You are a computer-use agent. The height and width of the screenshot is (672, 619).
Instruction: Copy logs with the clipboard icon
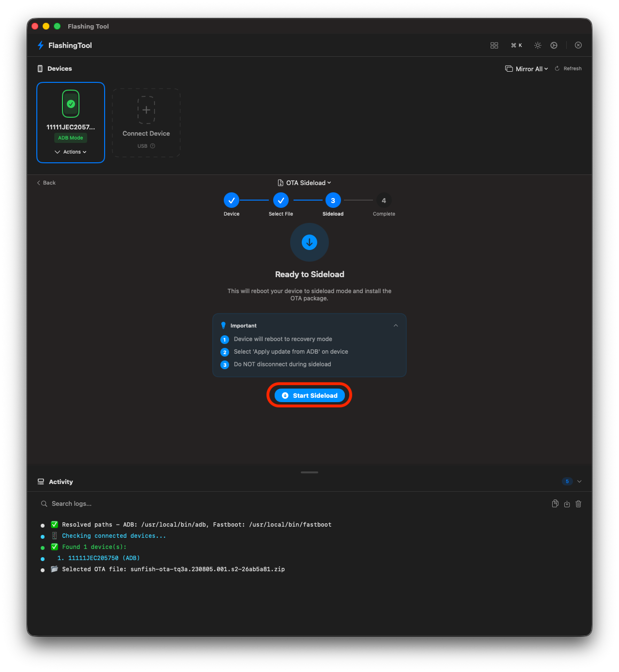[555, 504]
